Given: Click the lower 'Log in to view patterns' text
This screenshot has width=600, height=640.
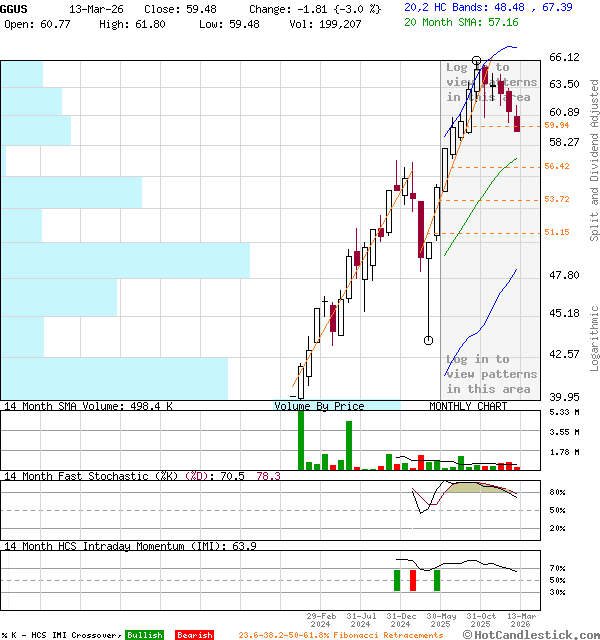Looking at the screenshot, I should coord(491,374).
